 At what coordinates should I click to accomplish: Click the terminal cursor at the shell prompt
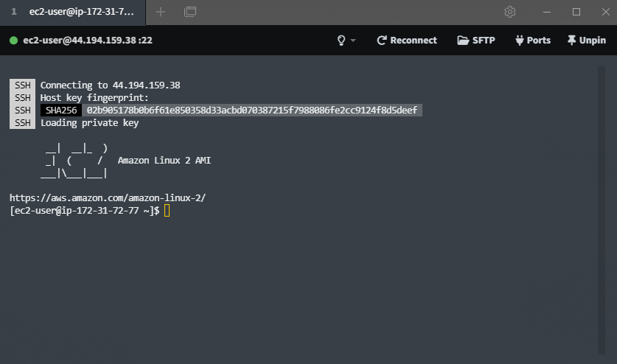pos(167,211)
